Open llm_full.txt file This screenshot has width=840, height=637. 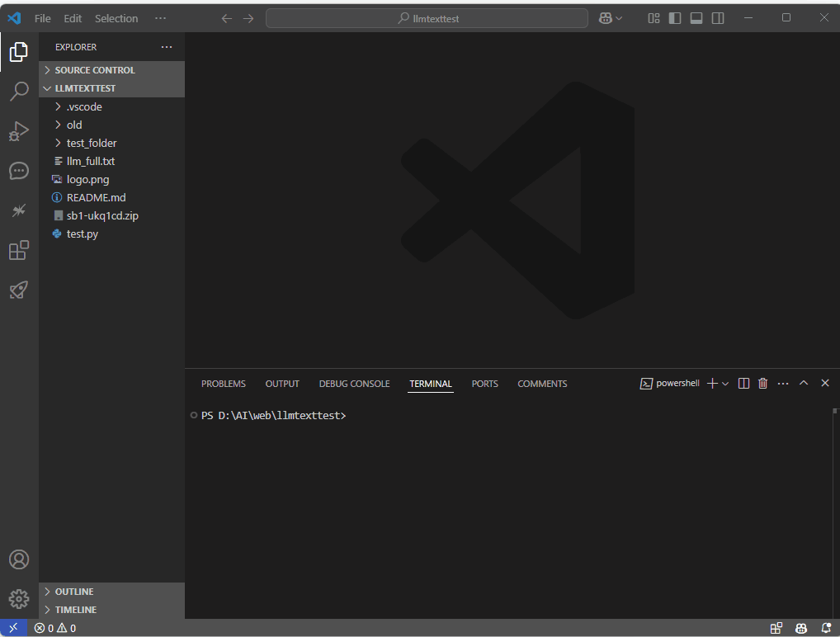(111, 161)
